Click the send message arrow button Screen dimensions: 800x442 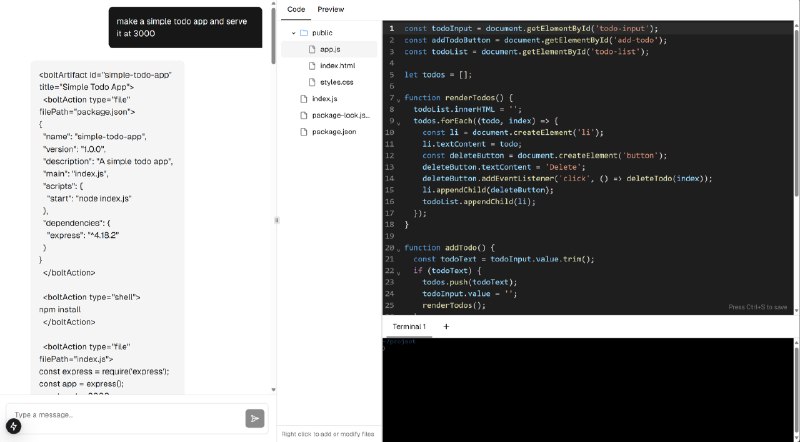click(255, 419)
